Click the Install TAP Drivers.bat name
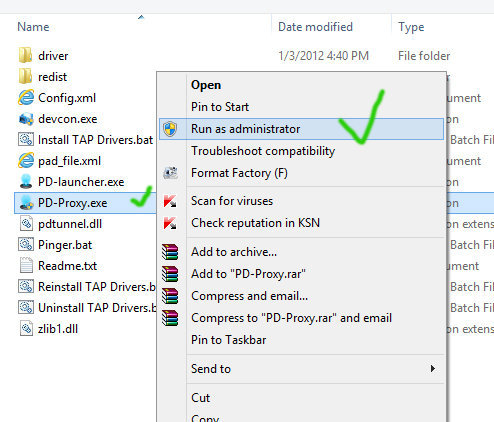Viewport: 494px width, 422px height. coord(96,140)
